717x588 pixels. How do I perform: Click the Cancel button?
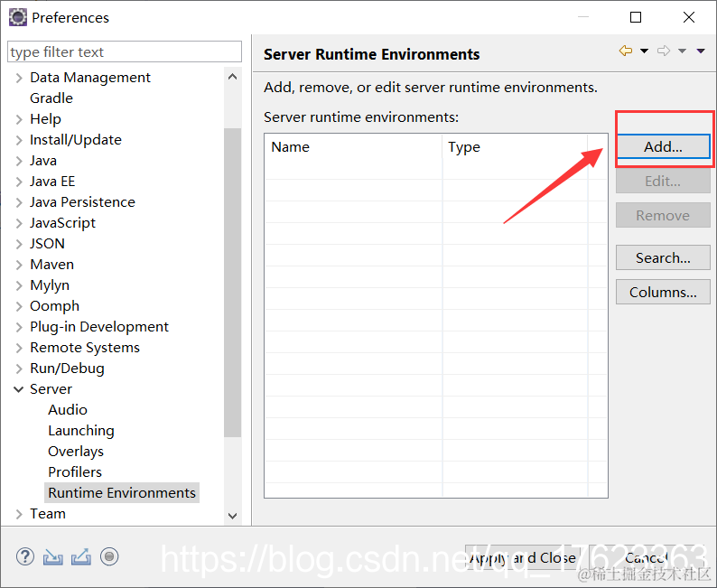click(646, 558)
